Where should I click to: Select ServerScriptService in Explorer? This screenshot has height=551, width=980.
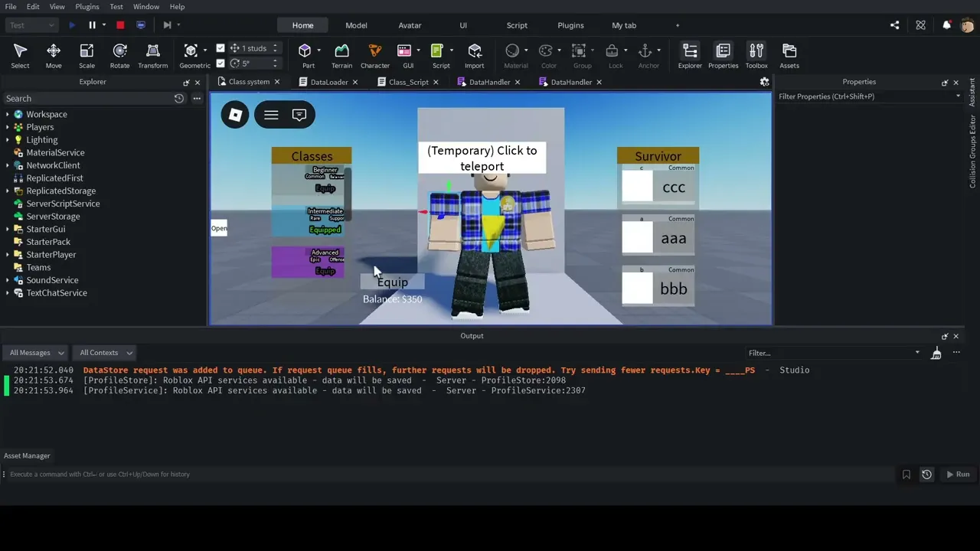63,204
